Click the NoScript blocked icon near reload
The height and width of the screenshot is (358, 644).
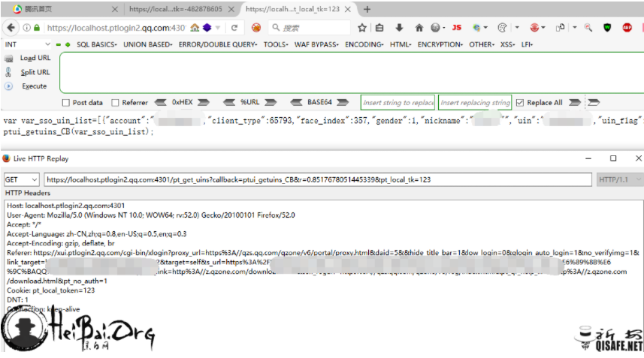point(256,28)
